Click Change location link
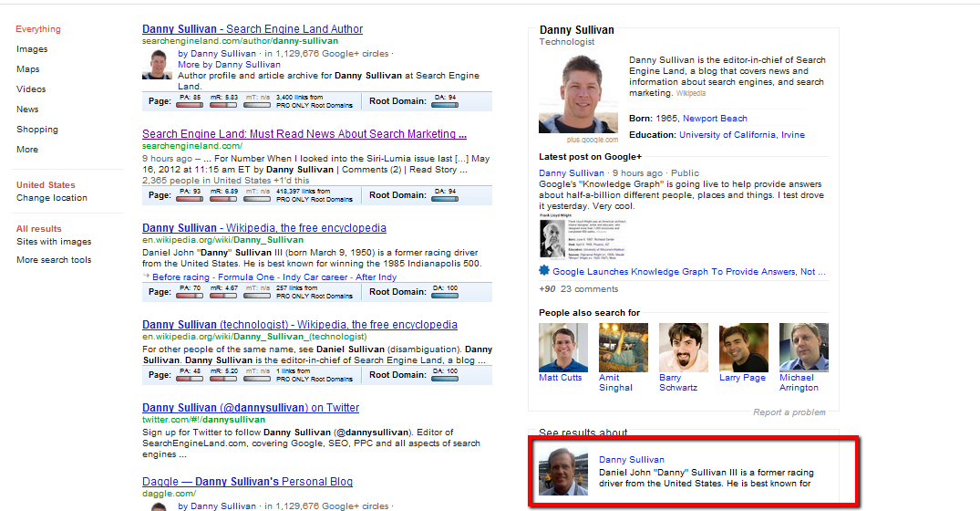 click(x=52, y=198)
